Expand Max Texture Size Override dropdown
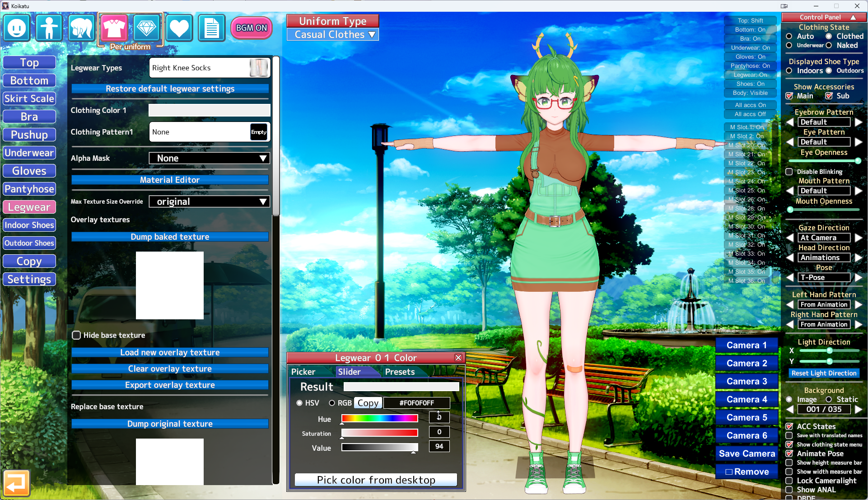The height and width of the screenshot is (500, 868). (210, 201)
